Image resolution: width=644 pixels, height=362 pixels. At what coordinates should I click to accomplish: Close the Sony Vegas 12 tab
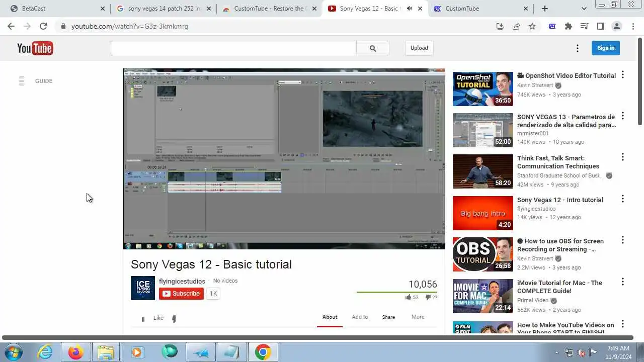click(420, 9)
